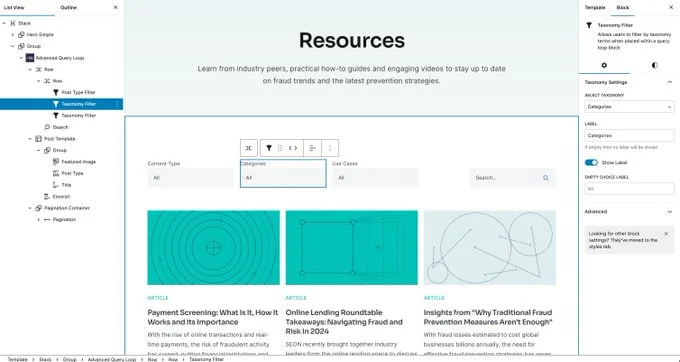Dismiss the moved block settings notice
Viewport: 680px width, 362px height.
click(666, 234)
